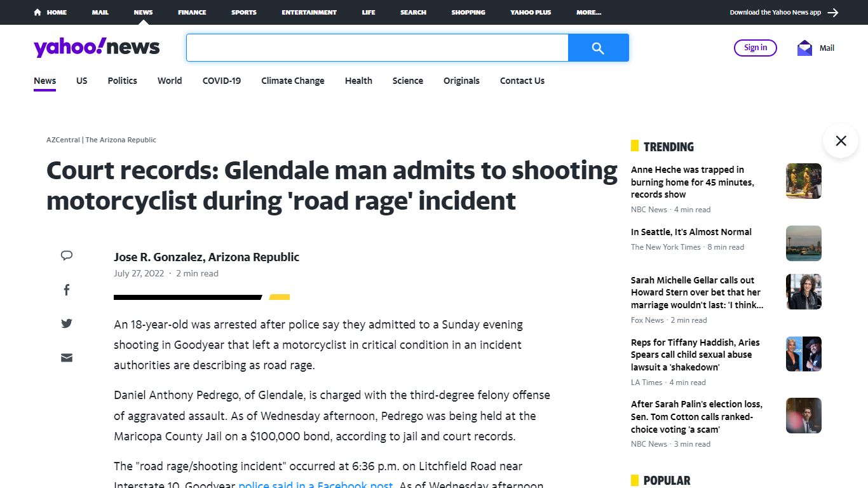Open the comments speech bubble icon
The width and height of the screenshot is (868, 488).
pos(67,255)
